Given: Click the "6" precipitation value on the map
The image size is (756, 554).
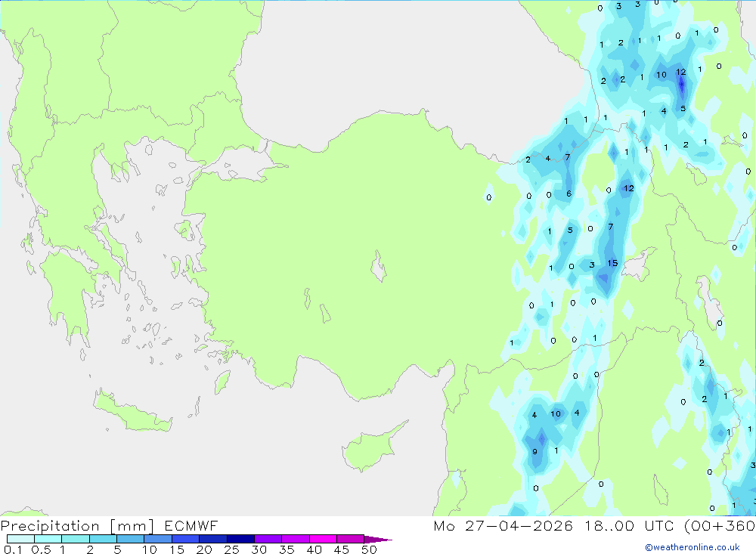Looking at the screenshot, I should [x=569, y=193].
